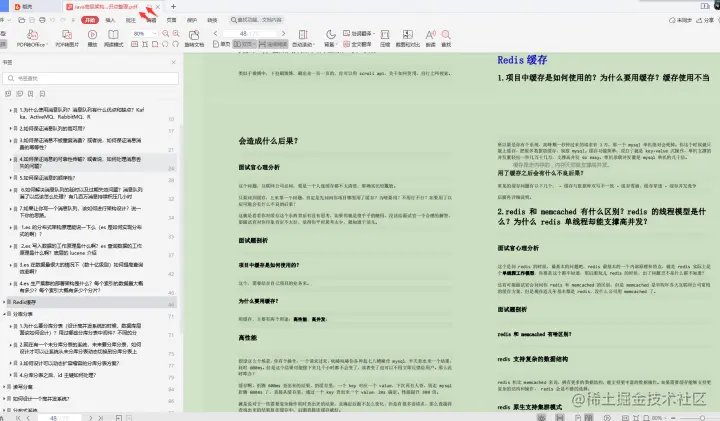Click the actual size icon under zoom box
The height and width of the screenshot is (421, 720).
(135, 45)
